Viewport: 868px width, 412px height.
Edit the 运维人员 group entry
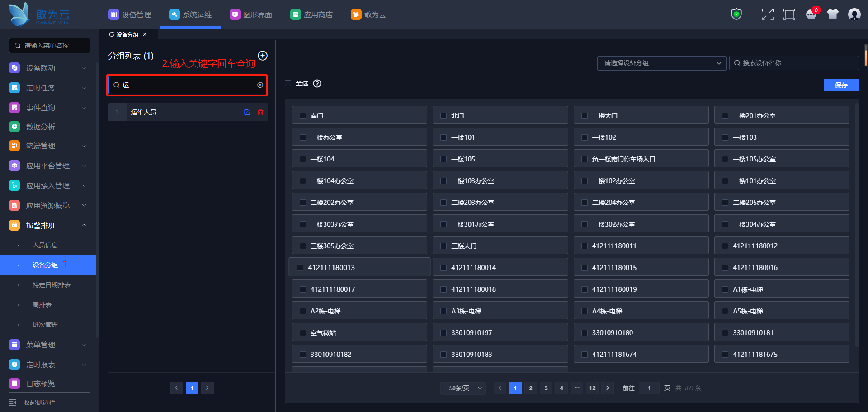(x=247, y=112)
